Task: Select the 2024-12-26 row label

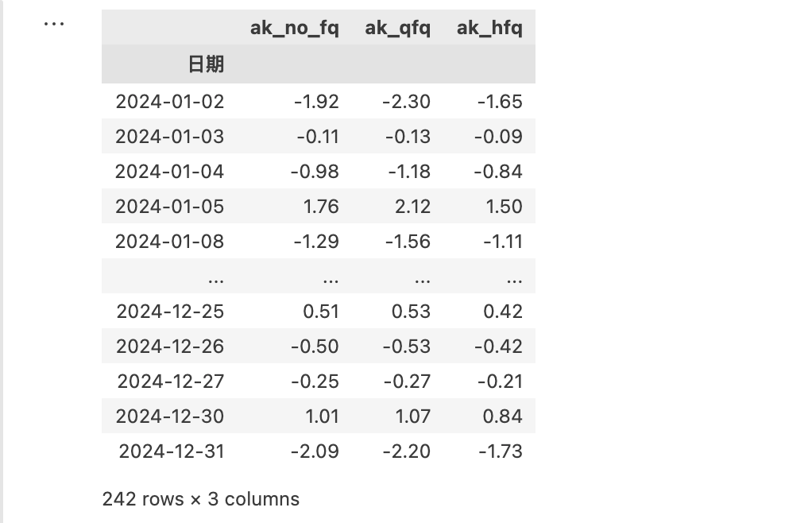Action: click(170, 347)
